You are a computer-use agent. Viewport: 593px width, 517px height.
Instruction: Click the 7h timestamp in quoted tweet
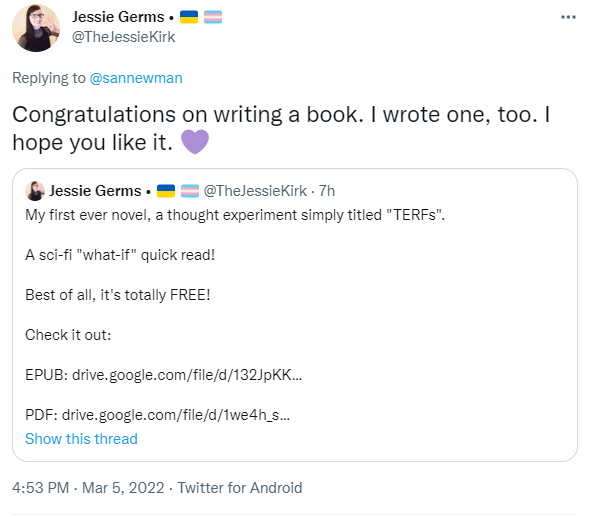coord(327,191)
